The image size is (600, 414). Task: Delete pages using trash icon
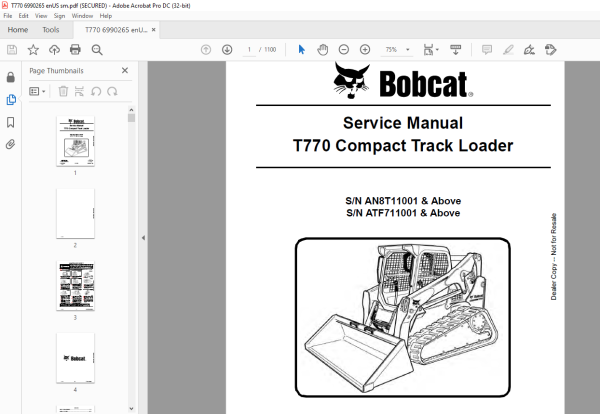pos(63,91)
